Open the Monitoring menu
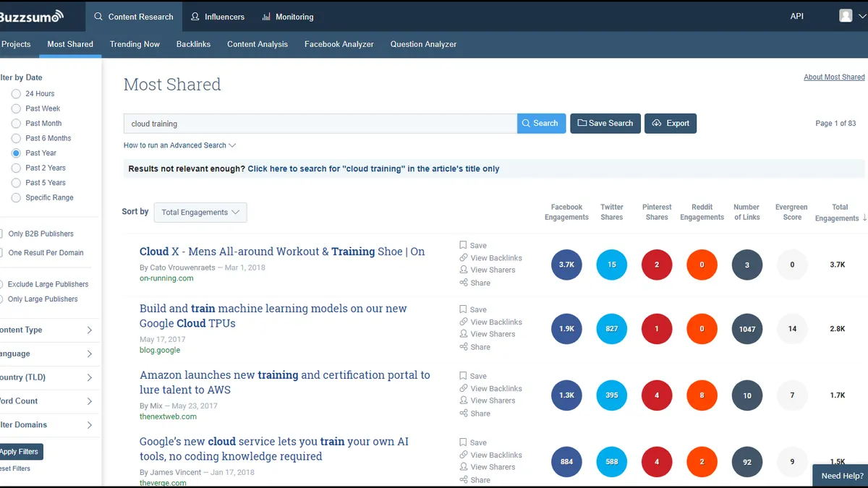Image resolution: width=868 pixels, height=488 pixels. pyautogui.click(x=287, y=16)
